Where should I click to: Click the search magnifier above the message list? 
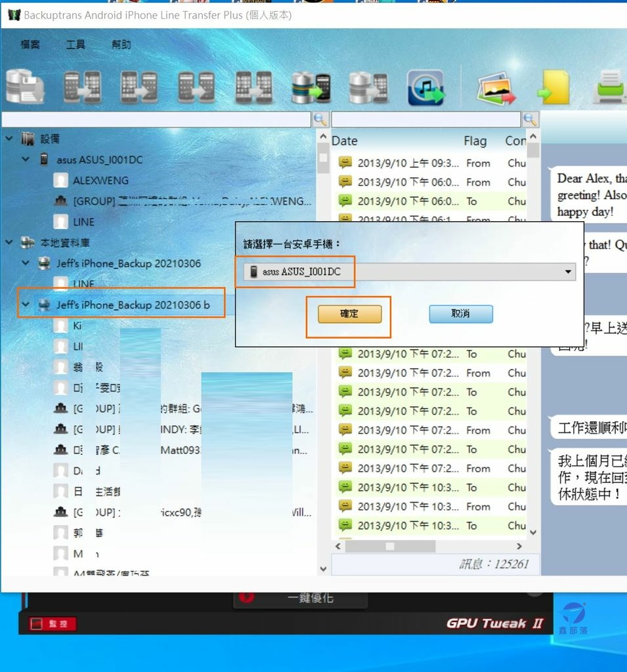point(530,119)
